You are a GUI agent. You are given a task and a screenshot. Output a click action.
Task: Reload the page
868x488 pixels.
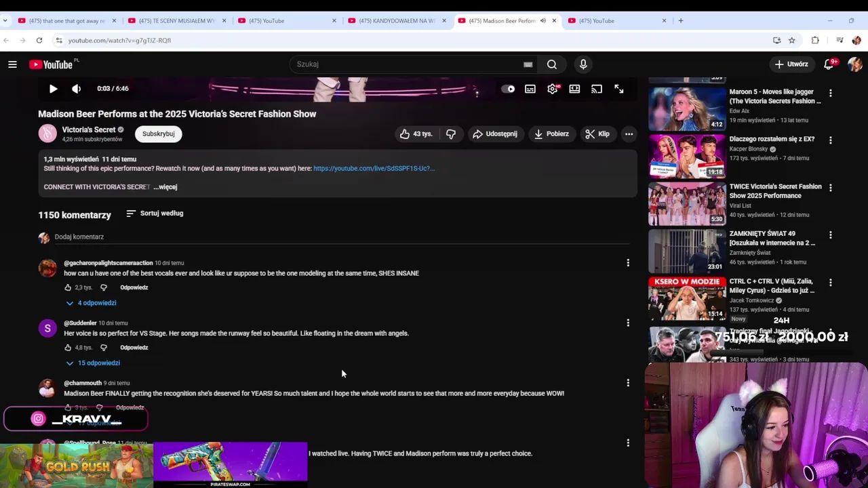coord(39,41)
